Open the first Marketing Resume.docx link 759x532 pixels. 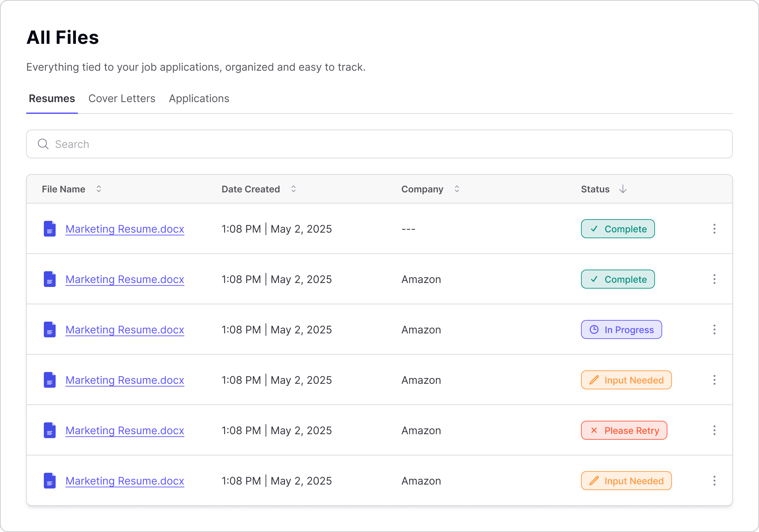click(125, 228)
